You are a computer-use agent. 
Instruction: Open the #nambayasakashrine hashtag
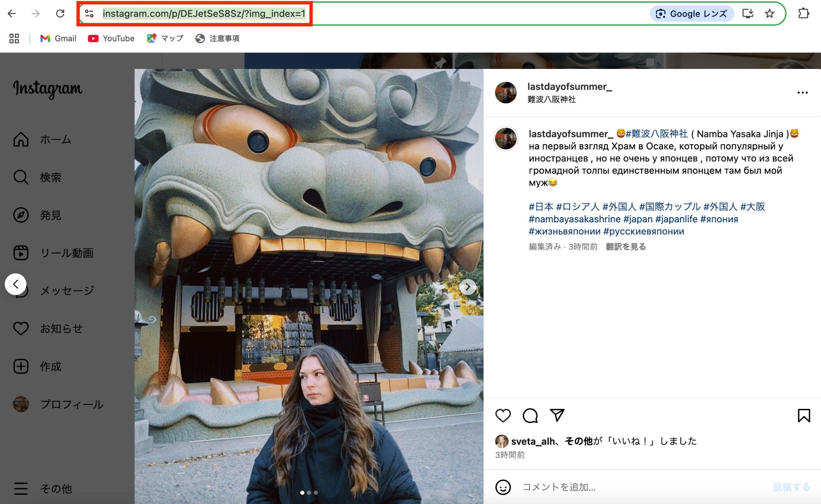click(x=574, y=219)
